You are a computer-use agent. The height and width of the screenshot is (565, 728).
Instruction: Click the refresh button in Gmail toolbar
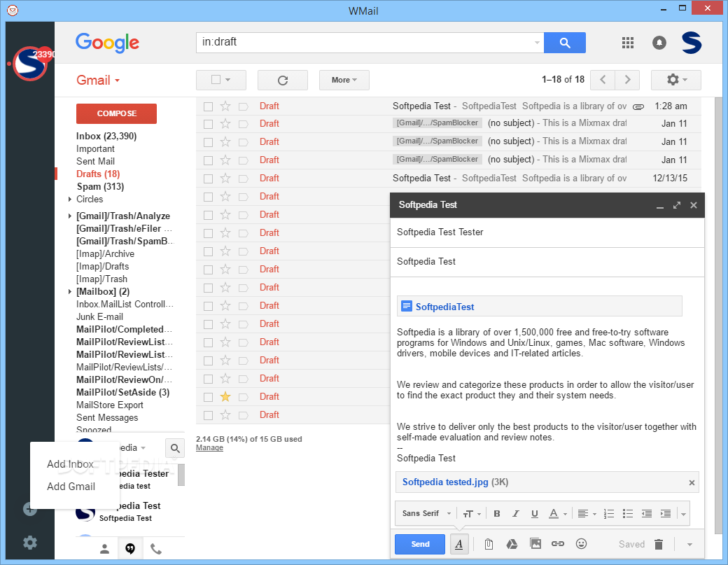tap(283, 81)
